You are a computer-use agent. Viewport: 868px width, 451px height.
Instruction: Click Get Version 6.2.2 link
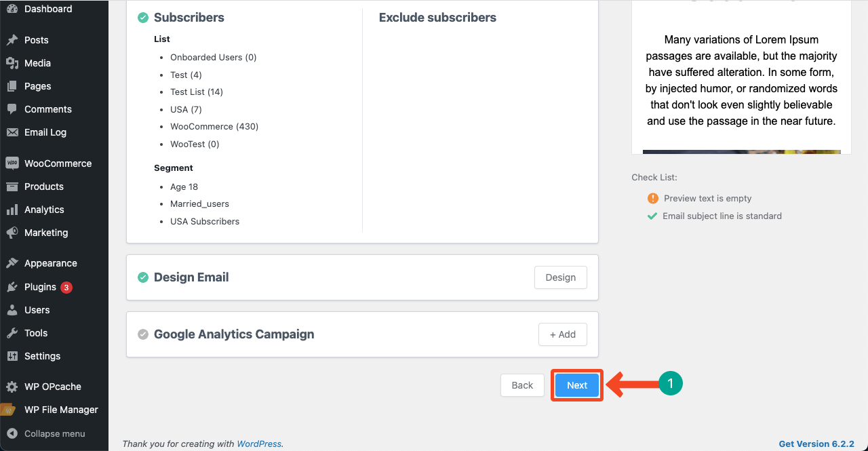816,444
